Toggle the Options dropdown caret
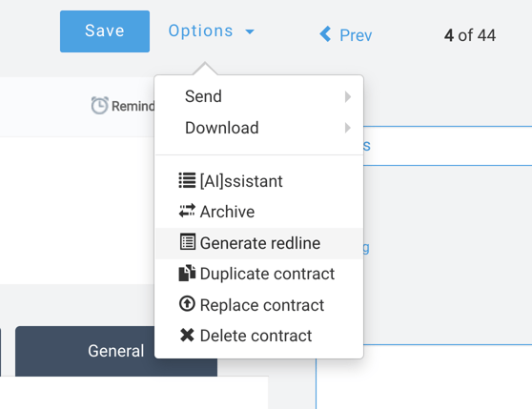Screen dimensions: 532x409 click(x=250, y=31)
